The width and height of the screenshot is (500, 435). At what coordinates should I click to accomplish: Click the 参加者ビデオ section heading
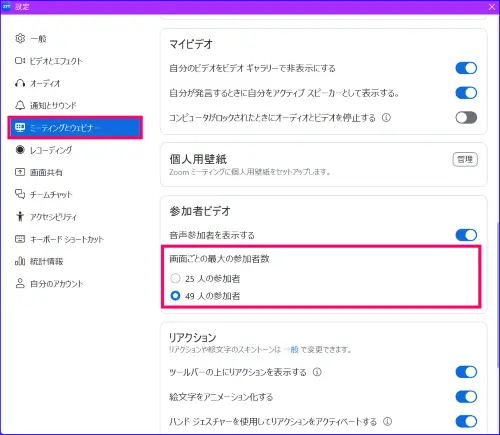(x=200, y=211)
